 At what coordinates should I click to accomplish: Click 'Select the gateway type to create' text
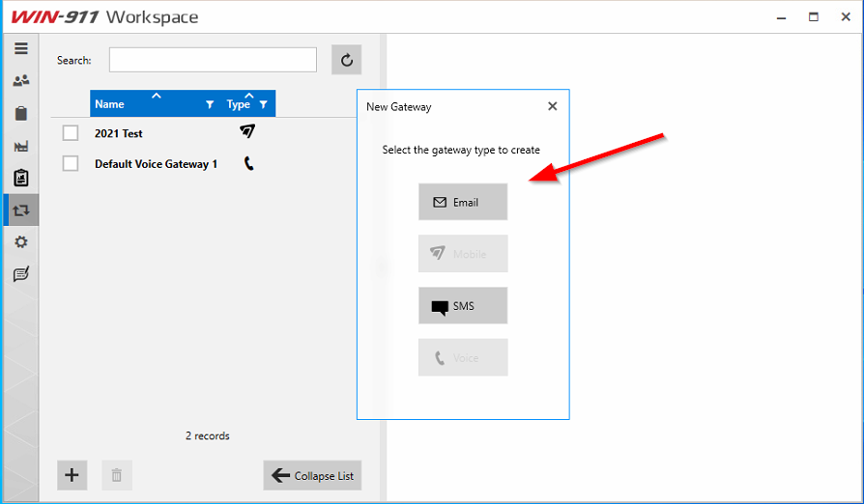pyautogui.click(x=461, y=150)
